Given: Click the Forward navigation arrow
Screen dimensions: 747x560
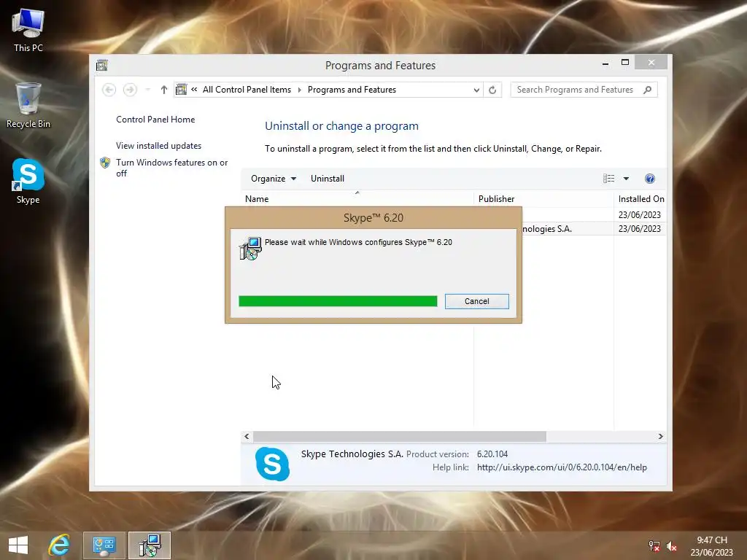Looking at the screenshot, I should click(130, 90).
